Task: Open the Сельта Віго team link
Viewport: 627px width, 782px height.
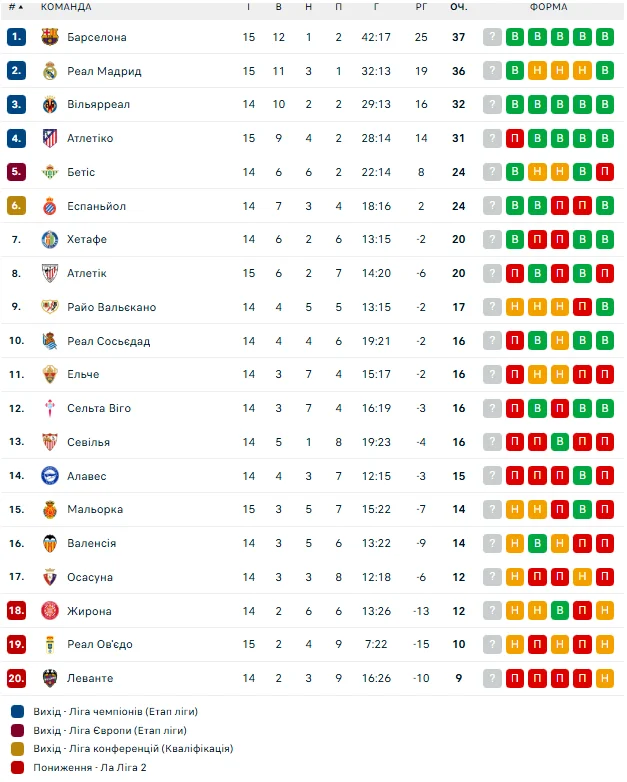Action: click(99, 408)
